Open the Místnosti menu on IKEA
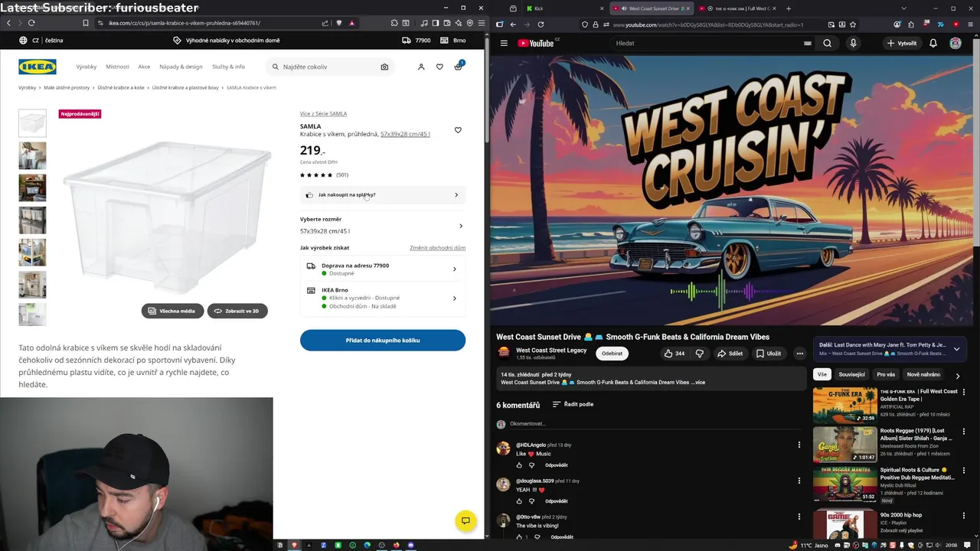980x551 pixels. coord(118,67)
